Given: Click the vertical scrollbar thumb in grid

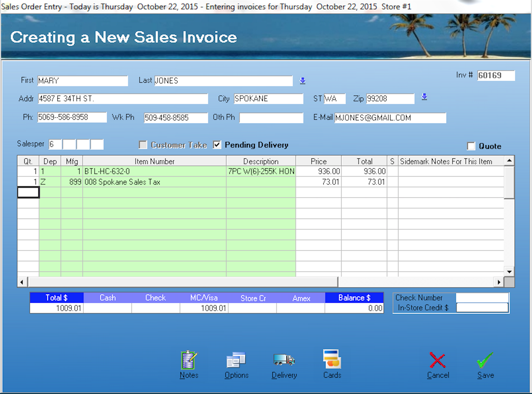Looking at the screenshot, I should 509,183.
